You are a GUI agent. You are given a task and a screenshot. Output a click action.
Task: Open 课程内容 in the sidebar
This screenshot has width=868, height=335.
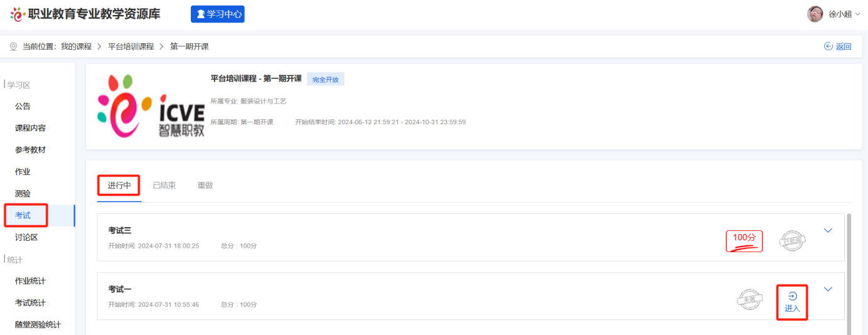point(30,128)
